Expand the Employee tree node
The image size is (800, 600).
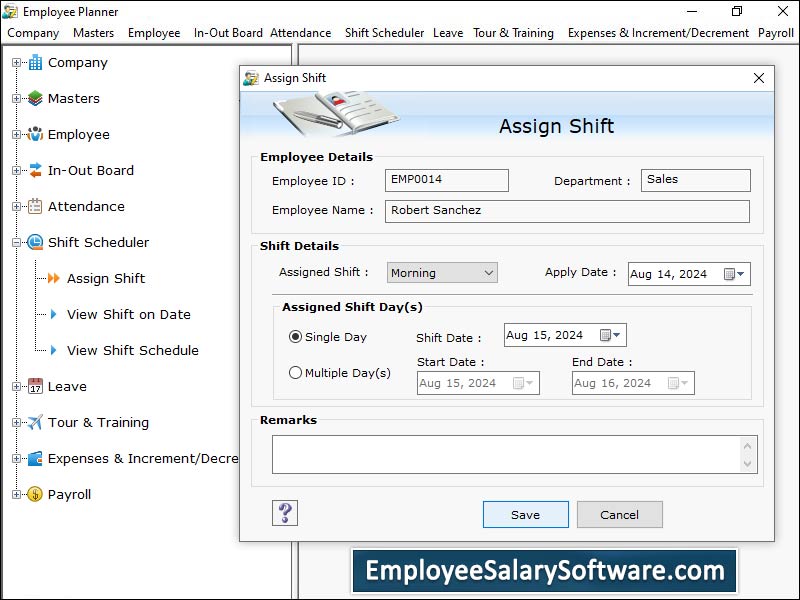click(x=16, y=134)
